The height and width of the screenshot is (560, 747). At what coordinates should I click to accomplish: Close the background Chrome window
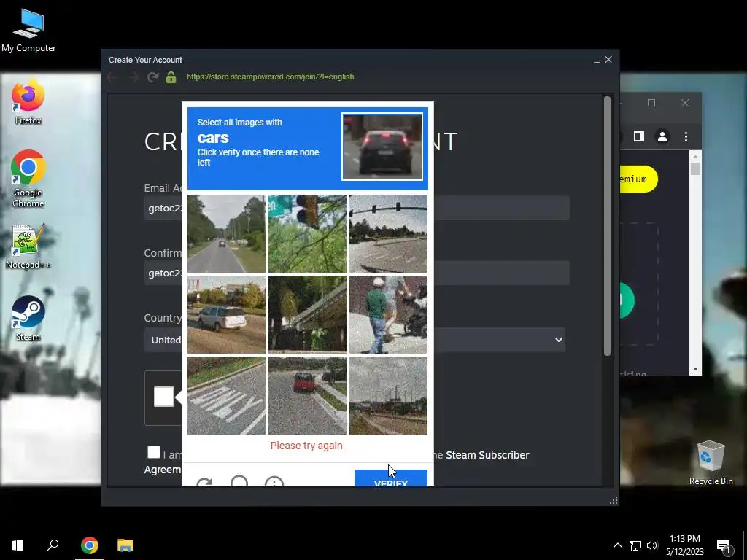[684, 103]
